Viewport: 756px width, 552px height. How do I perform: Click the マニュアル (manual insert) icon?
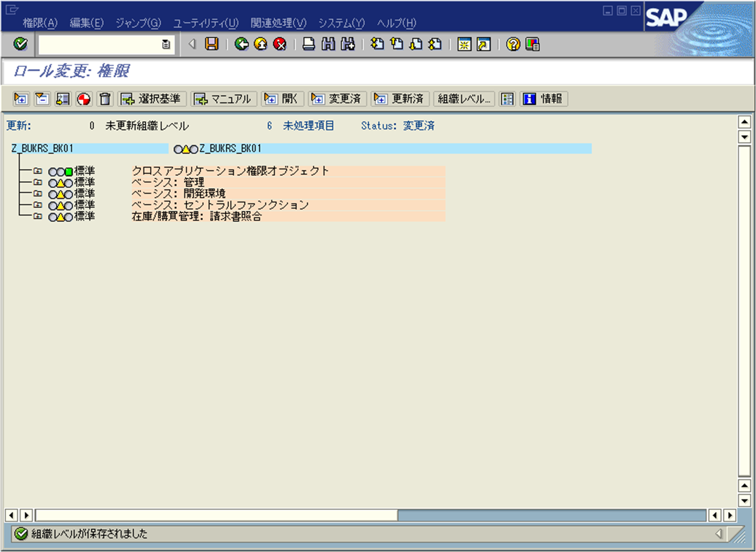tap(223, 99)
